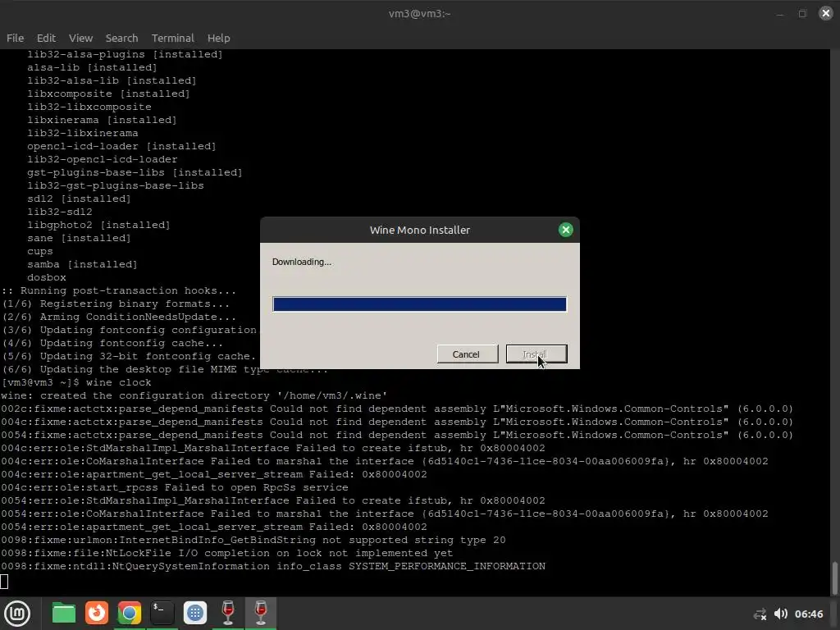This screenshot has height=630, width=840.
Task: Switch to second Wine glass taskbar item
Action: (261, 613)
